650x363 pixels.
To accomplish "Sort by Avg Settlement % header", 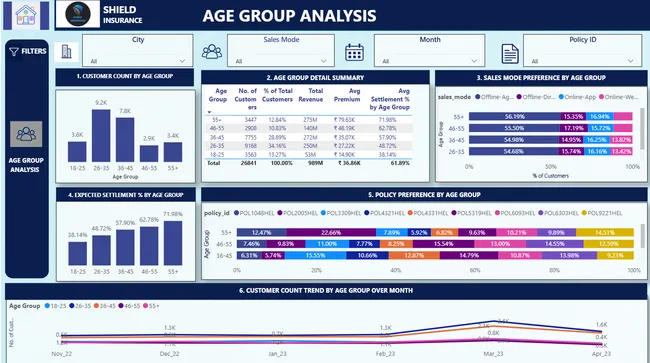I will 390,99.
